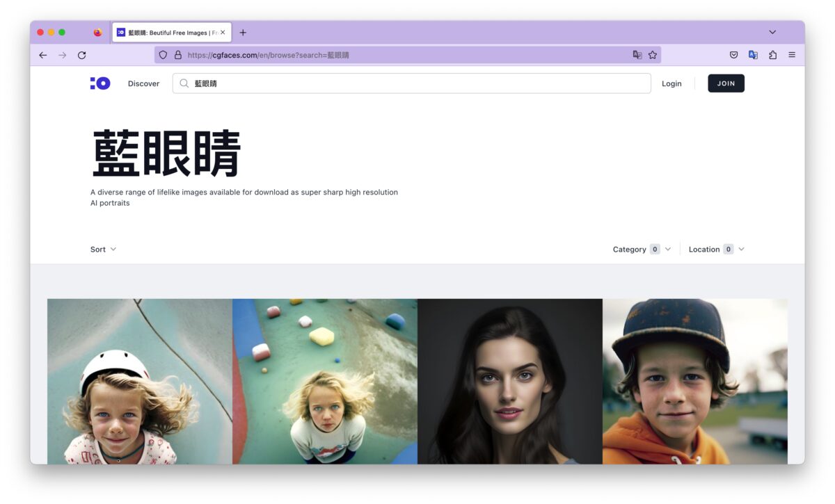
Task: Close the 藍眼睛 browser tab
Action: [223, 33]
